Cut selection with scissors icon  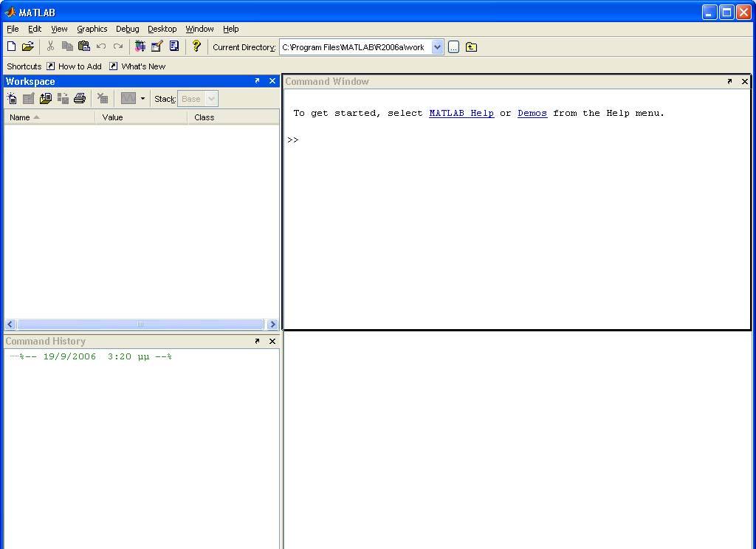(x=50, y=46)
